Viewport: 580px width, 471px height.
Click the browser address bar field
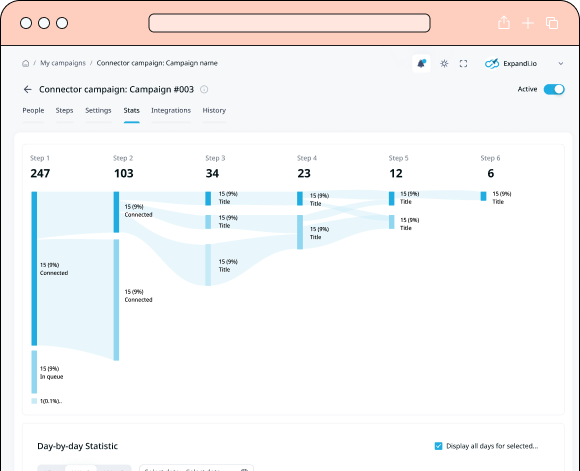[289, 23]
